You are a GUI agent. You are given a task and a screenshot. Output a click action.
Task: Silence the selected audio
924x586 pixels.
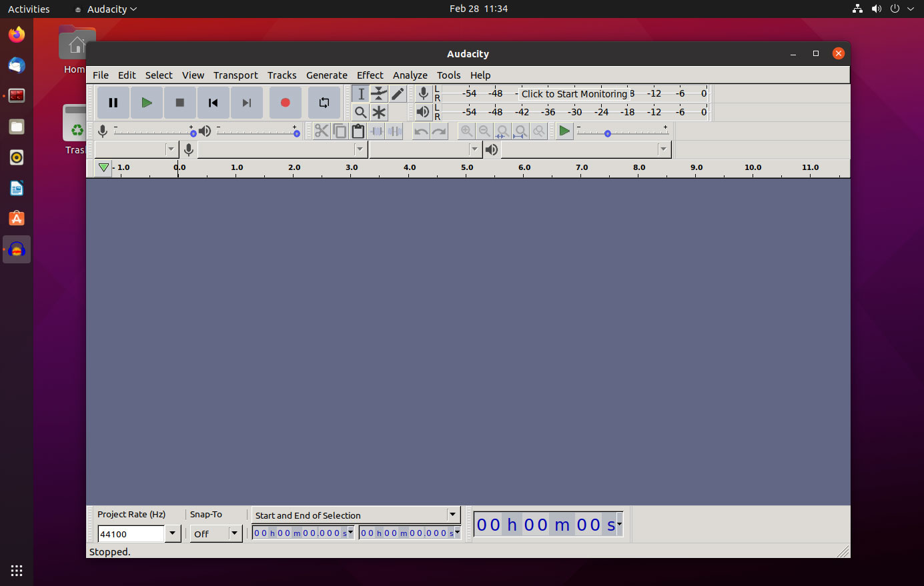(394, 131)
